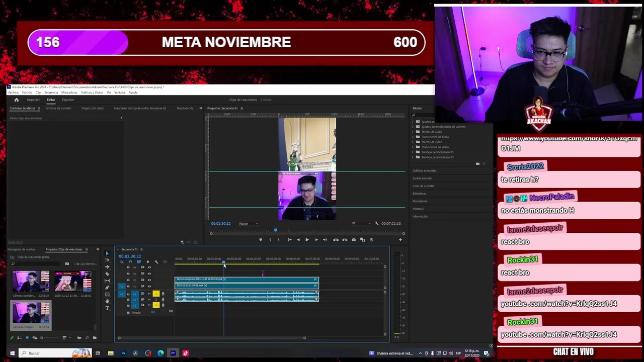The height and width of the screenshot is (362, 644).
Task: Select the Ripple Edit tool
Action: coord(107,267)
